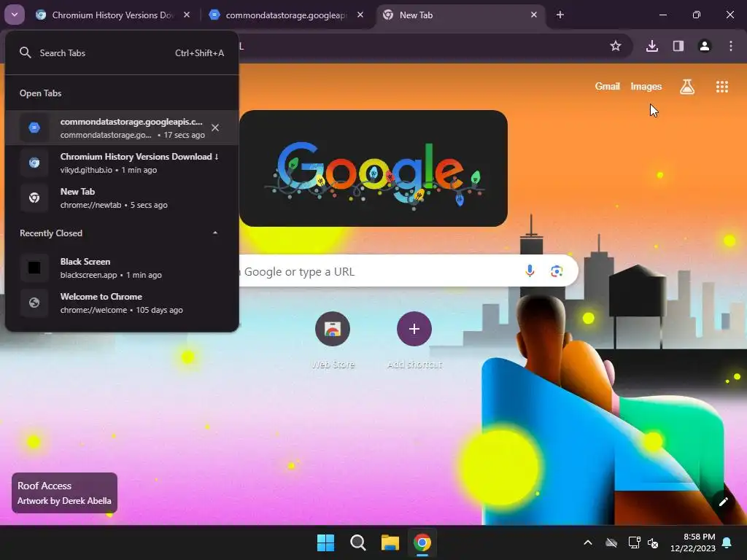Viewport: 747px width, 560px height.
Task: Select Chromium History Versions Download in list
Action: pos(122,163)
